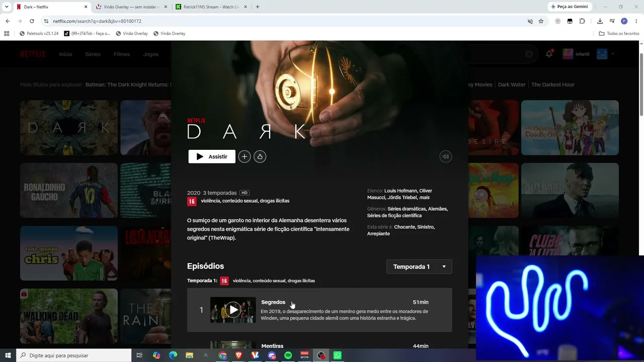Image resolution: width=644 pixels, height=362 pixels.
Task: Go to Netflix home via the logo
Action: pyautogui.click(x=33, y=54)
